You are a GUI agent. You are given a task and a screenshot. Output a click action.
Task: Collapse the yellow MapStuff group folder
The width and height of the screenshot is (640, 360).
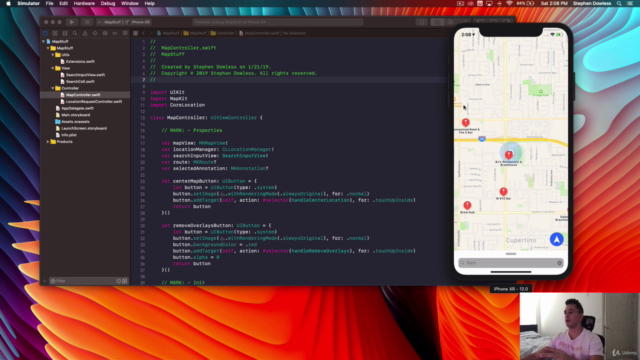pos(48,48)
